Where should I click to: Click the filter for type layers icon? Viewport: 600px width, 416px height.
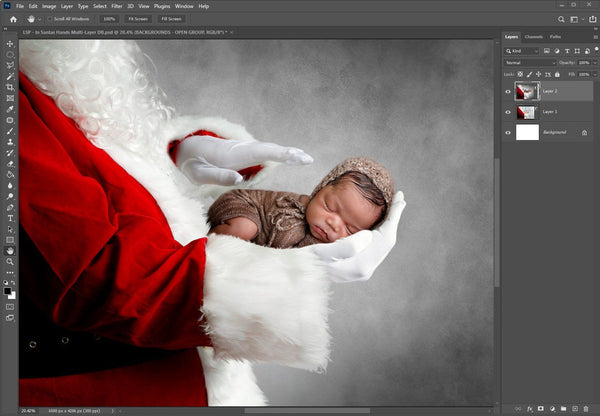tap(566, 49)
